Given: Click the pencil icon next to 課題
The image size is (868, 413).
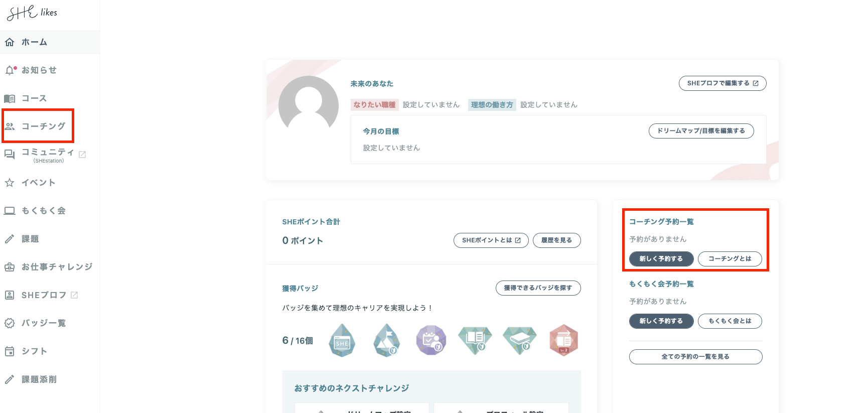Looking at the screenshot, I should coord(10,239).
